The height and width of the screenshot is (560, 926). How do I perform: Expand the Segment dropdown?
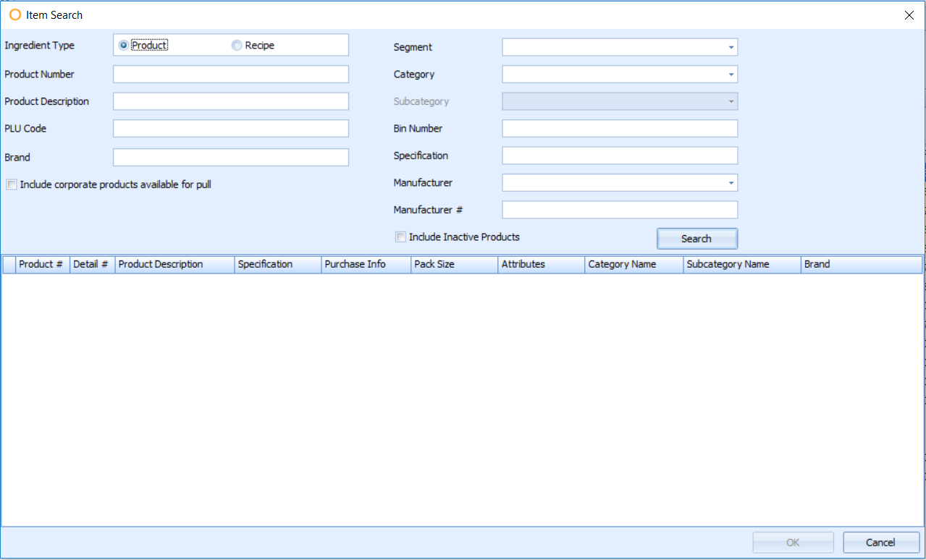point(731,48)
